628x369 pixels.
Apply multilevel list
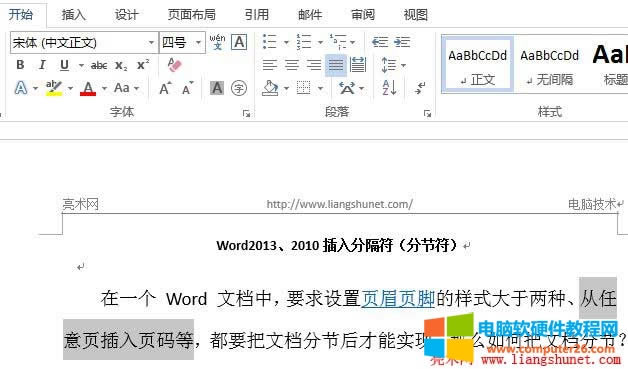tap(338, 42)
